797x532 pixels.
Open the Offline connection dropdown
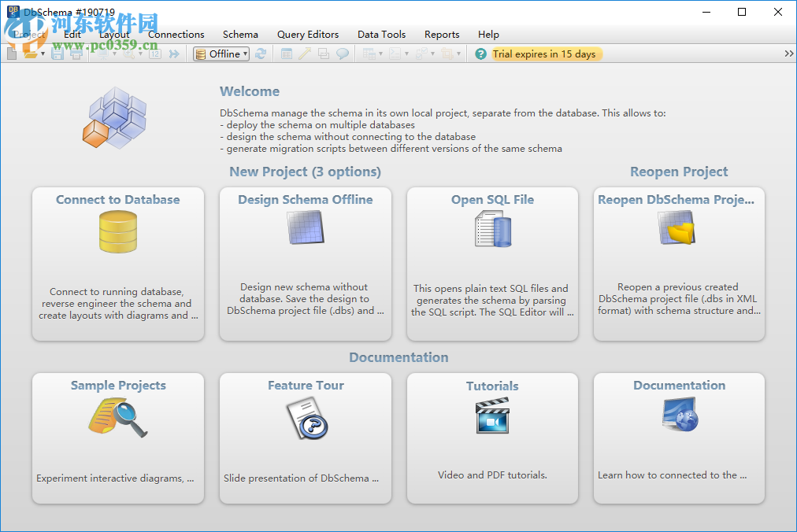point(221,54)
